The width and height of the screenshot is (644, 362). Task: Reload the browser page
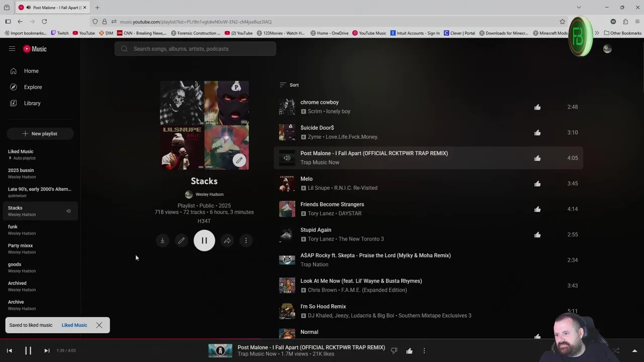pyautogui.click(x=44, y=22)
